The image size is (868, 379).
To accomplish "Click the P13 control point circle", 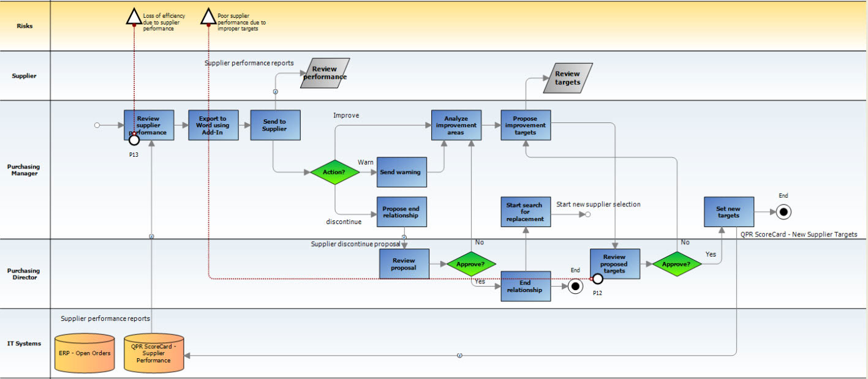I will (134, 140).
